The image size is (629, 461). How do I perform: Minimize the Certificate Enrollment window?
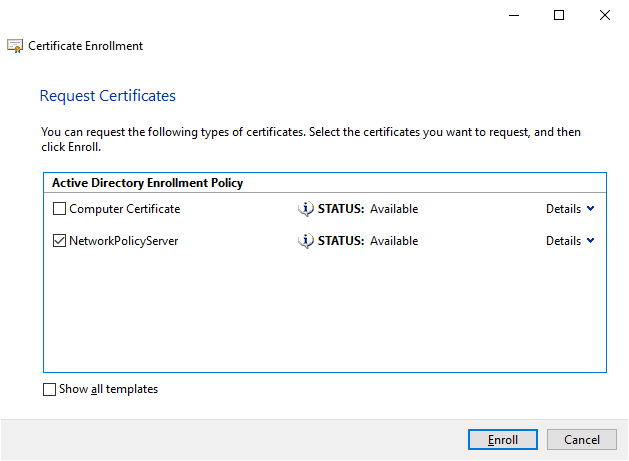click(x=514, y=15)
